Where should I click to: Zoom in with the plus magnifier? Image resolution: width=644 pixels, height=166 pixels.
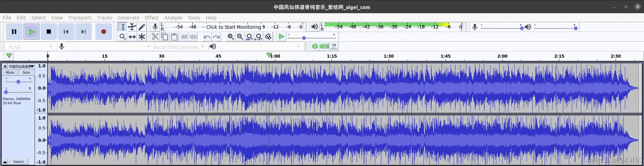pyautogui.click(x=230, y=36)
